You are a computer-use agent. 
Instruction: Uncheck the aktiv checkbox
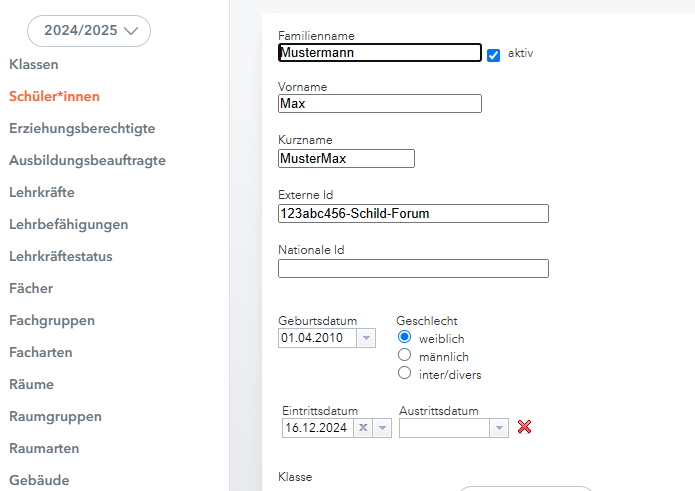[x=493, y=55]
